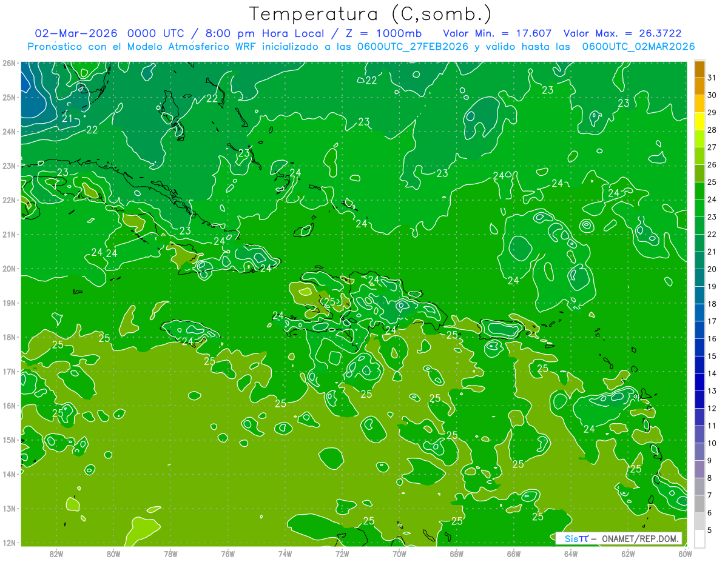Viewport: 728px width, 562px height.
Task: Click the latitude label "20N"
Action: point(8,269)
